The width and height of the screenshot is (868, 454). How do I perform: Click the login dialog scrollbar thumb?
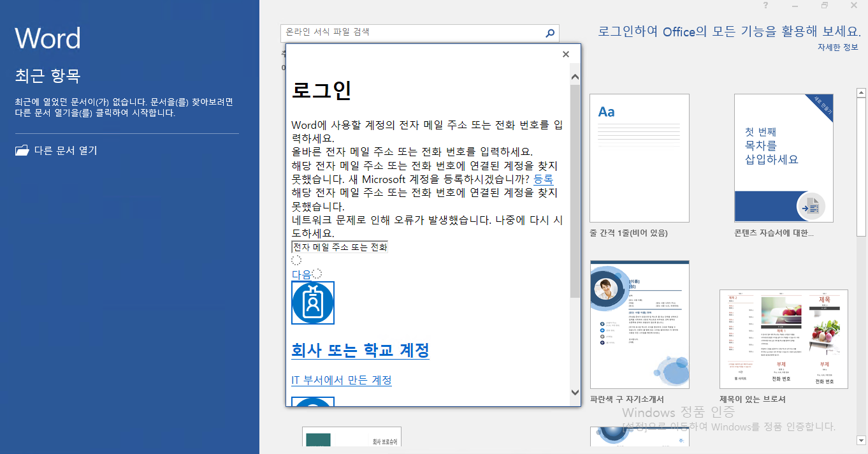pos(575,191)
